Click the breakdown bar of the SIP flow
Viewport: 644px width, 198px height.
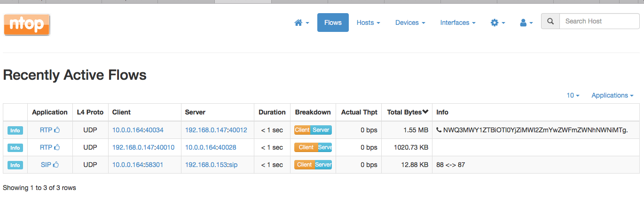pyautogui.click(x=313, y=165)
